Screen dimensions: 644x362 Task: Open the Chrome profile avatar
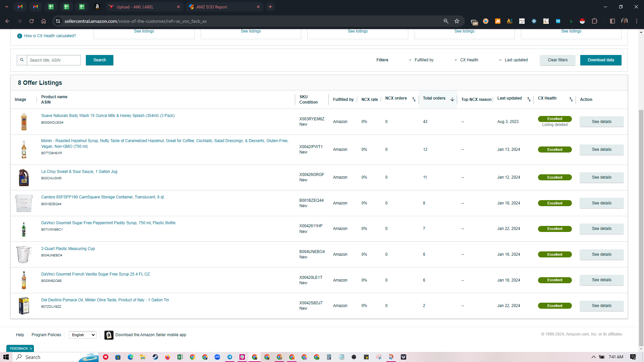[625, 21]
